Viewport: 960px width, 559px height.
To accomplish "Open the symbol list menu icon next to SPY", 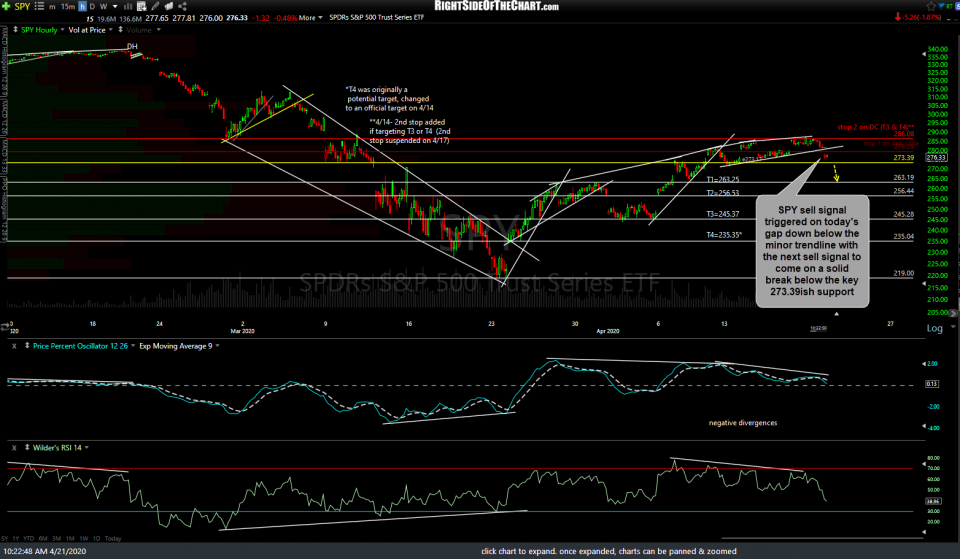I will coord(39,6).
